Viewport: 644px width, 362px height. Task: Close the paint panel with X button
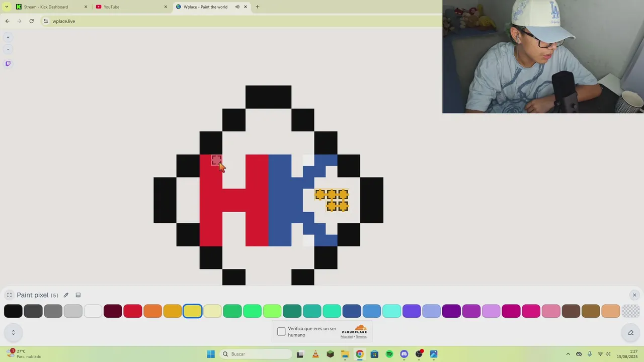pyautogui.click(x=634, y=295)
